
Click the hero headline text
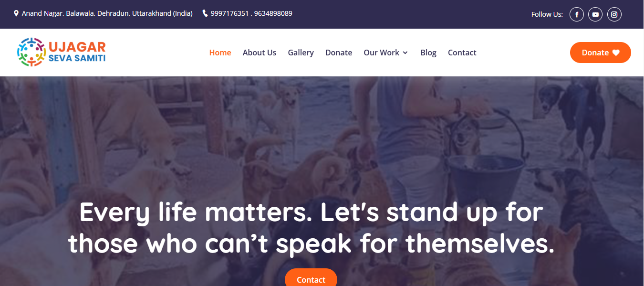(311, 228)
